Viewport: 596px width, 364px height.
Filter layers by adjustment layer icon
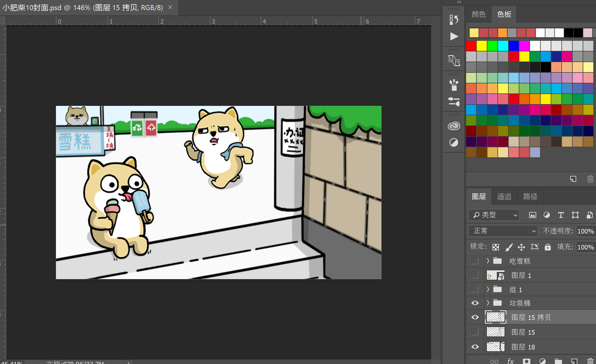click(x=547, y=215)
